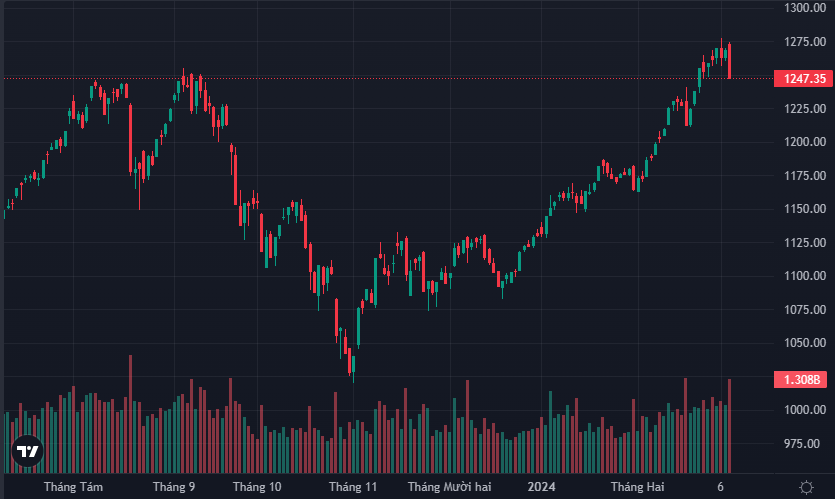835x499 pixels.
Task: Click the 2024 time axis label
Action: [541, 487]
